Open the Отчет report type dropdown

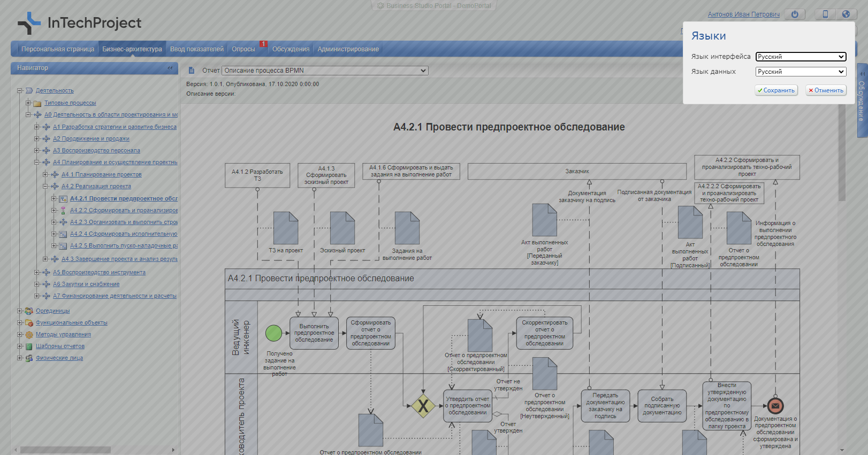[x=325, y=71]
